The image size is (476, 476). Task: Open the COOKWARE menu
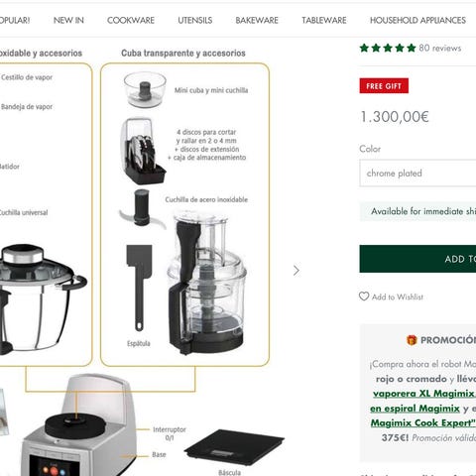pos(131,20)
